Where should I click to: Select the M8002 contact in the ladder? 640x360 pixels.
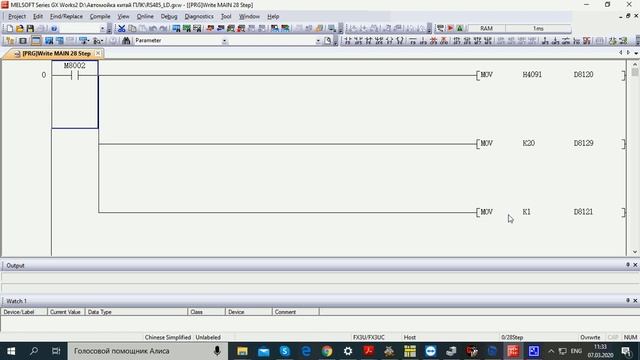click(75, 75)
